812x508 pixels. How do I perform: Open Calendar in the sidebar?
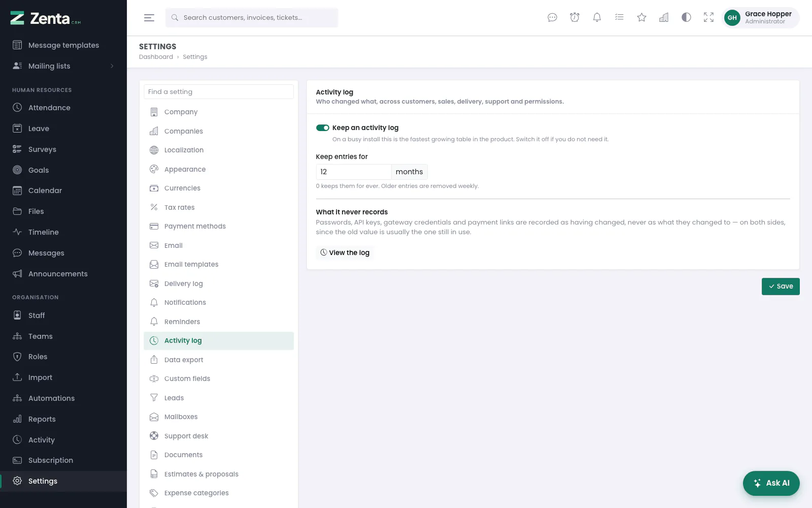(x=63, y=190)
